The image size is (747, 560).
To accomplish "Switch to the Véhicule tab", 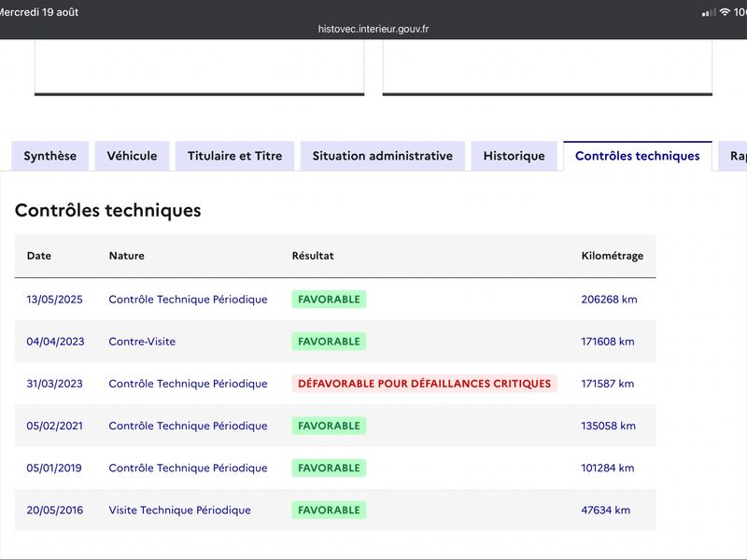I will (x=132, y=156).
